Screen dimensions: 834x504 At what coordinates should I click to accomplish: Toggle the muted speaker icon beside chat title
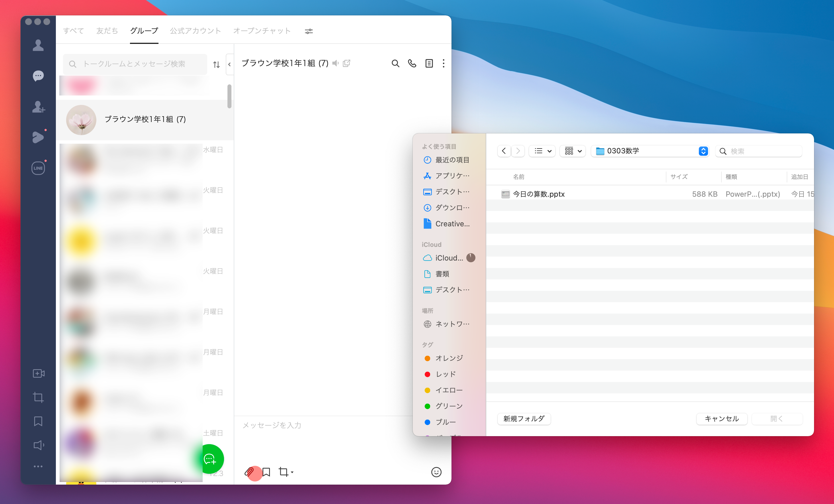pos(335,63)
